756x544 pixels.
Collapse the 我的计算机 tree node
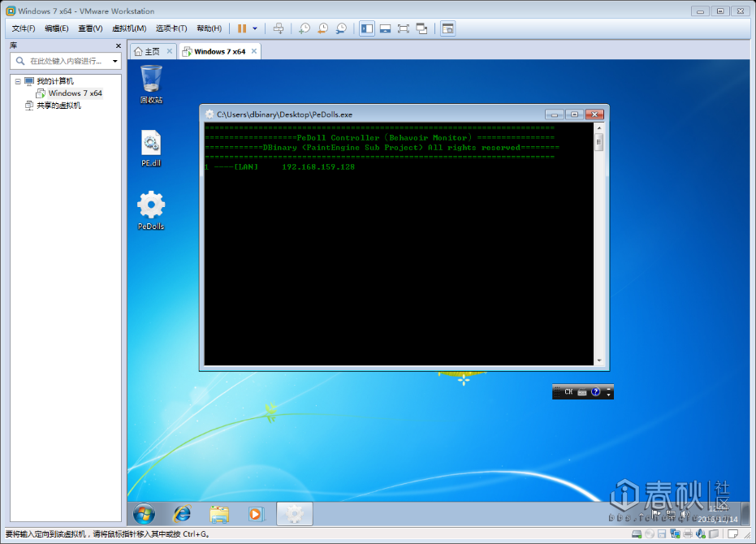18,81
